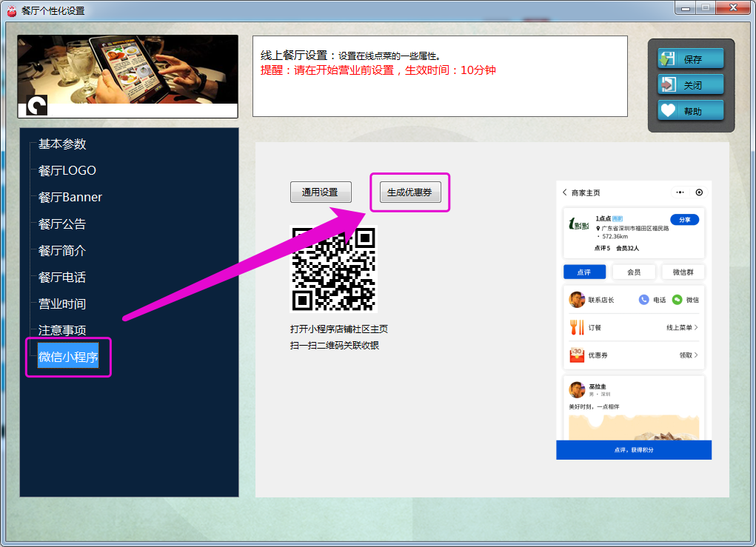
Task: Click 领取 to claim coupon
Action: tap(689, 355)
